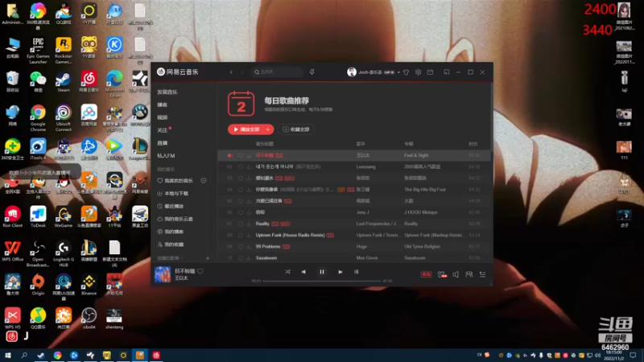The height and width of the screenshot is (362, 644).
Task: Download the song 99 Problems
Action: click(249, 247)
